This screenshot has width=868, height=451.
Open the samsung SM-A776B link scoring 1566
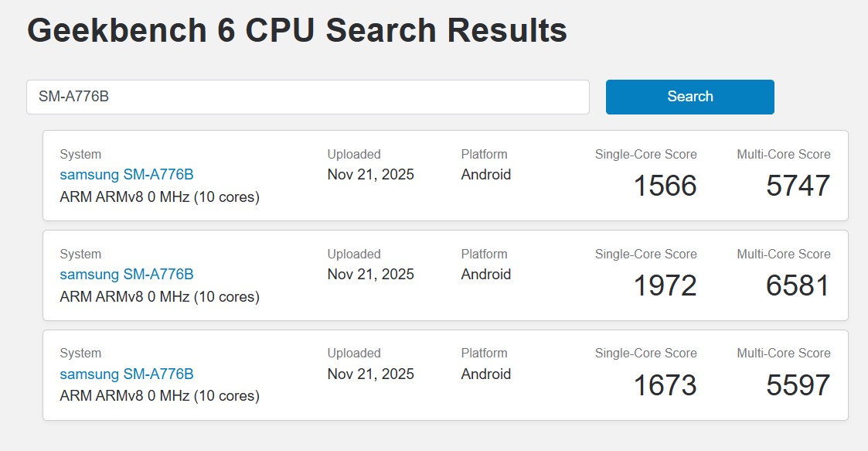point(127,175)
